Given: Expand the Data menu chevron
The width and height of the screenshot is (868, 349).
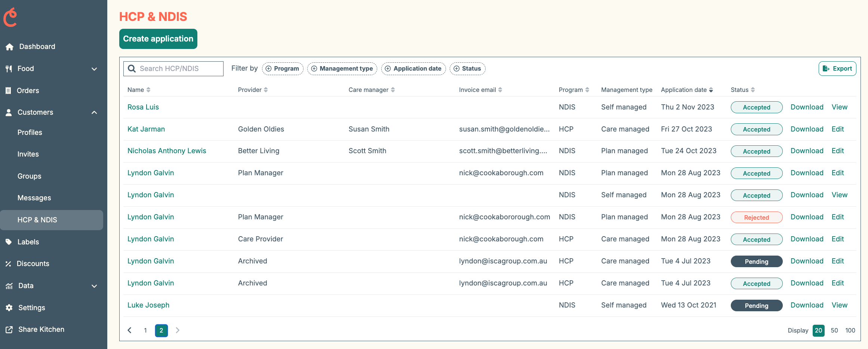Looking at the screenshot, I should point(94,286).
